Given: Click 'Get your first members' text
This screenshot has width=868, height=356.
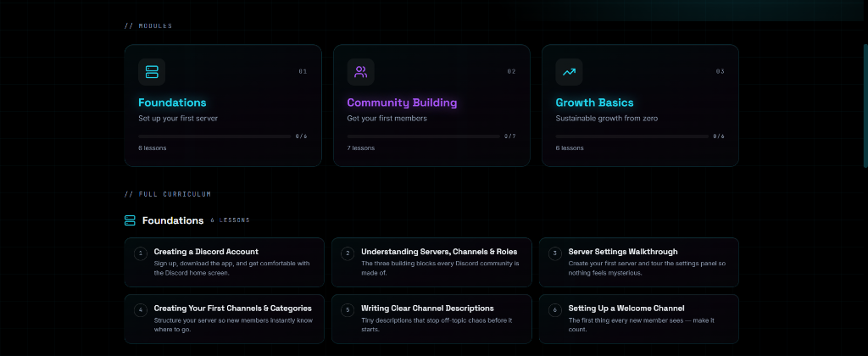Looking at the screenshot, I should (x=387, y=119).
